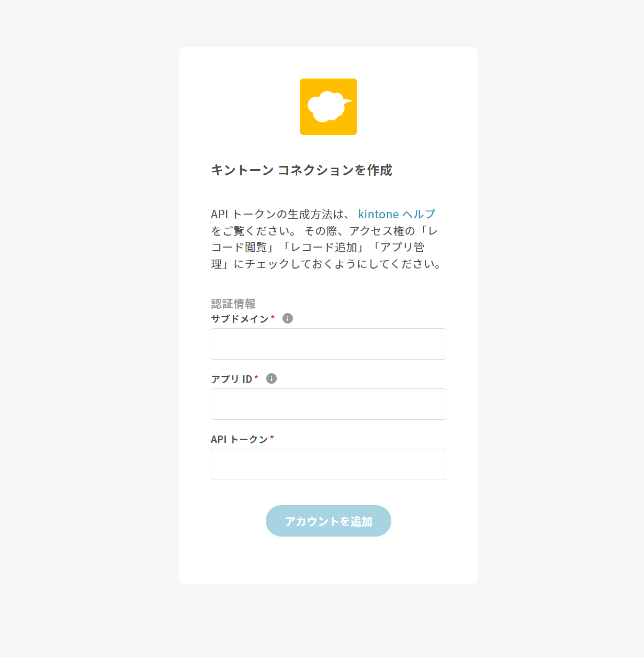Screen dimensions: 644x657
Task: Click the kintone cloud logo icon
Action: 328,107
